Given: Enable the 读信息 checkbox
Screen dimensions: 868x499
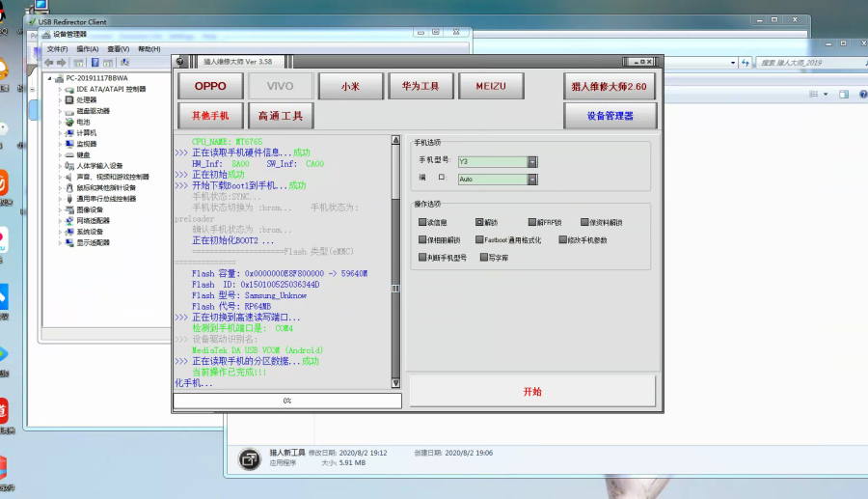Looking at the screenshot, I should [x=422, y=222].
